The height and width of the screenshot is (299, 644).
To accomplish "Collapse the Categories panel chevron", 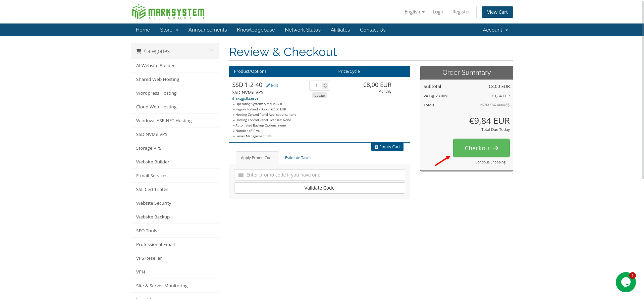I will [x=211, y=50].
